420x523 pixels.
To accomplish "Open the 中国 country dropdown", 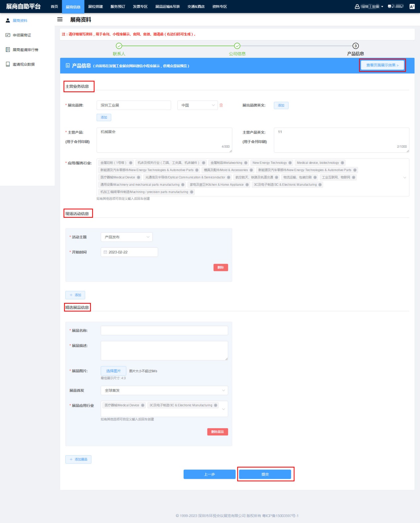I will (197, 105).
